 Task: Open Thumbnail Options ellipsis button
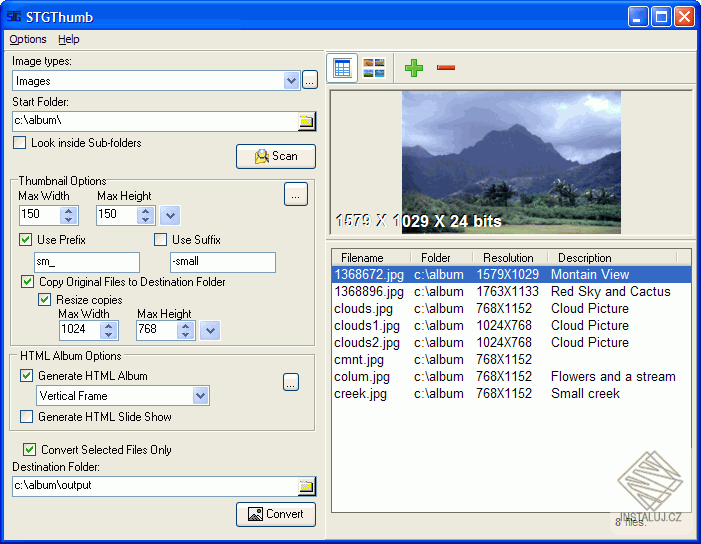tap(295, 195)
